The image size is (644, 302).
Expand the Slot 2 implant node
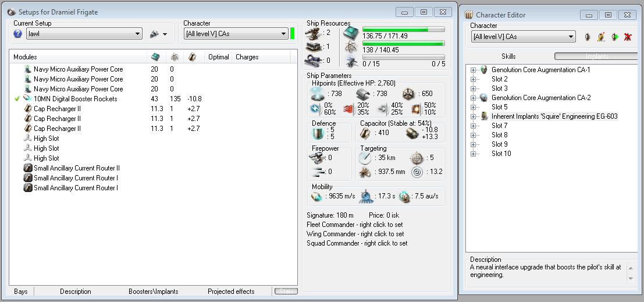(x=473, y=79)
